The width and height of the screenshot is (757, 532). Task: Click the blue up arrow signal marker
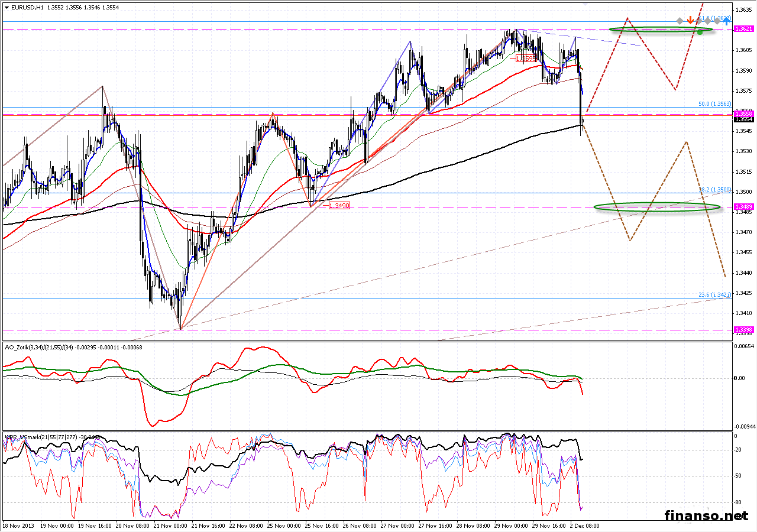pos(726,21)
